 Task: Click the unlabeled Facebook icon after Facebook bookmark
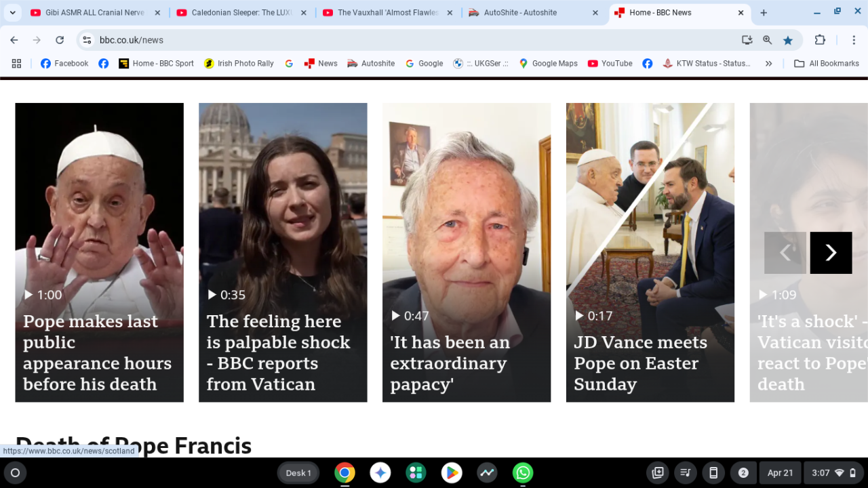coord(103,63)
